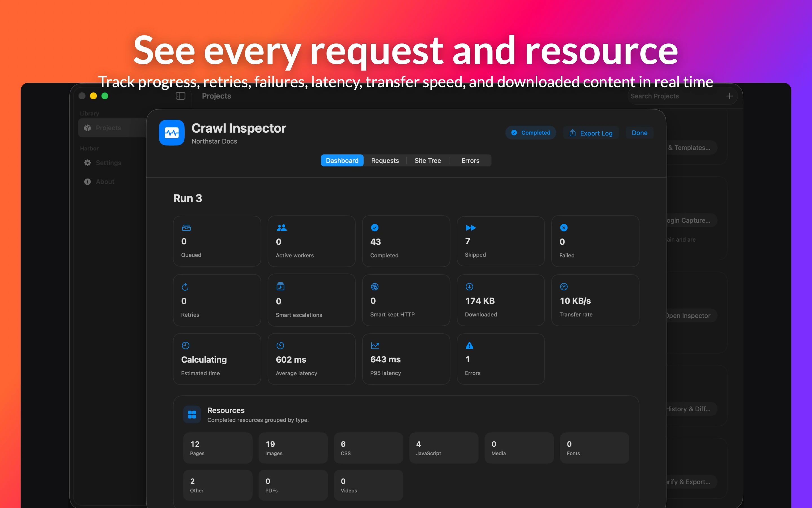Click the "602 ms" average latency value
This screenshot has width=812, height=508.
tap(291, 360)
